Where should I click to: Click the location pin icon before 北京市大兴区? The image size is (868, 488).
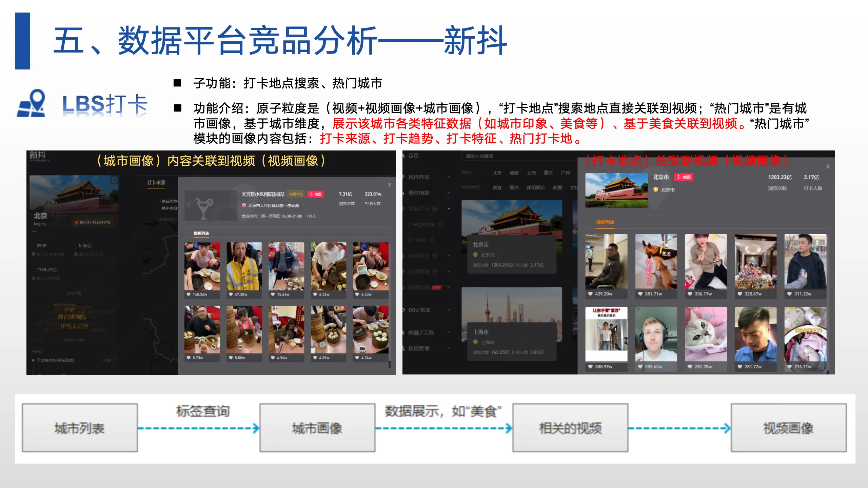coord(244,205)
